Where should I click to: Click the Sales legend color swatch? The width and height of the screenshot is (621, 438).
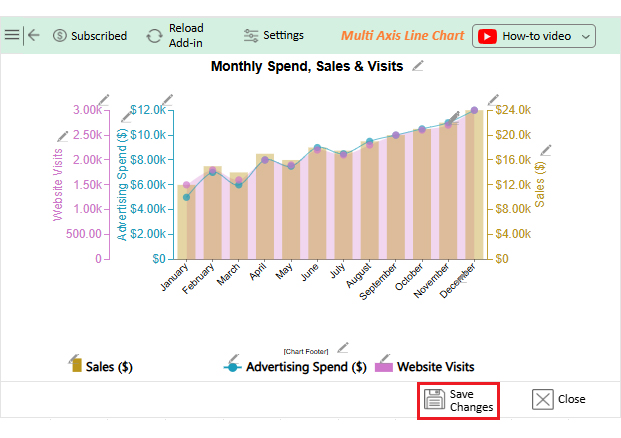pyautogui.click(x=76, y=366)
